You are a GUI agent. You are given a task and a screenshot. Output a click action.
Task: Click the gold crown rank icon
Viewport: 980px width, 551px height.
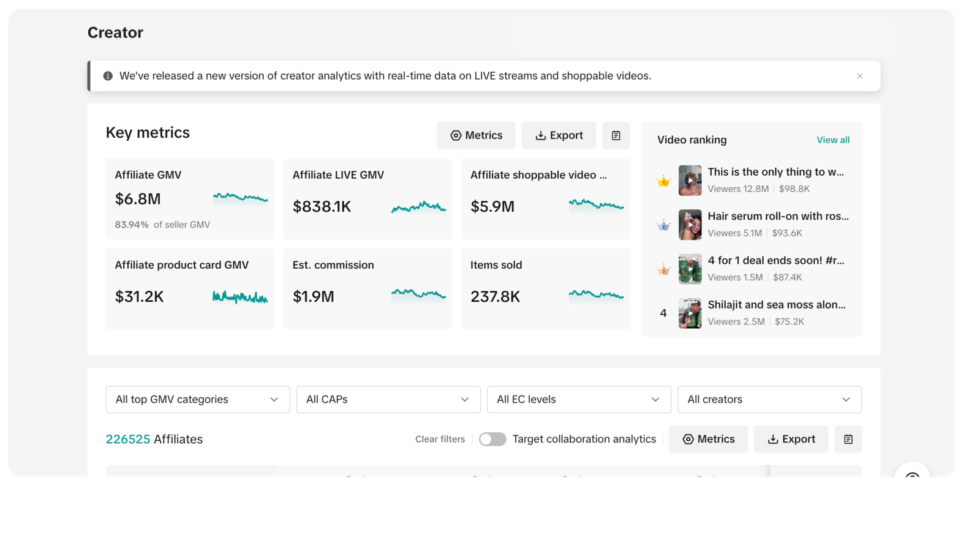coord(663,181)
